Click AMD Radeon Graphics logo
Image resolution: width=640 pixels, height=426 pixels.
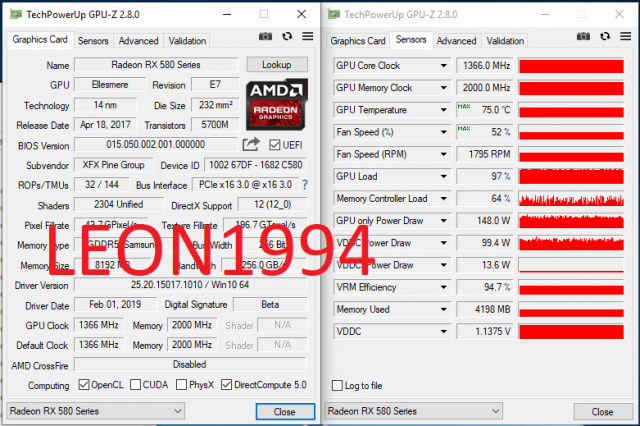[277, 104]
